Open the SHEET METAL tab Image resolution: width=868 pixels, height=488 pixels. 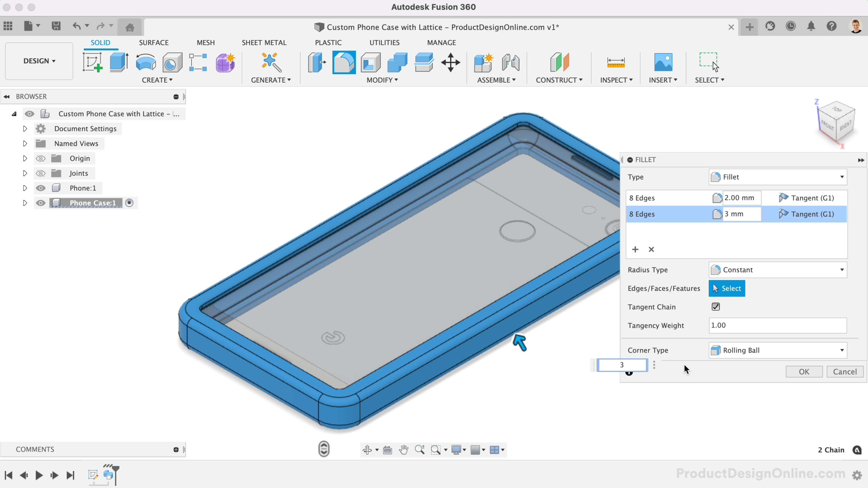tap(264, 42)
